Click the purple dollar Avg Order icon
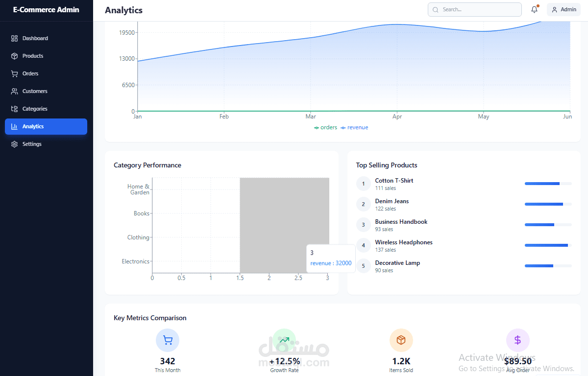 518,340
